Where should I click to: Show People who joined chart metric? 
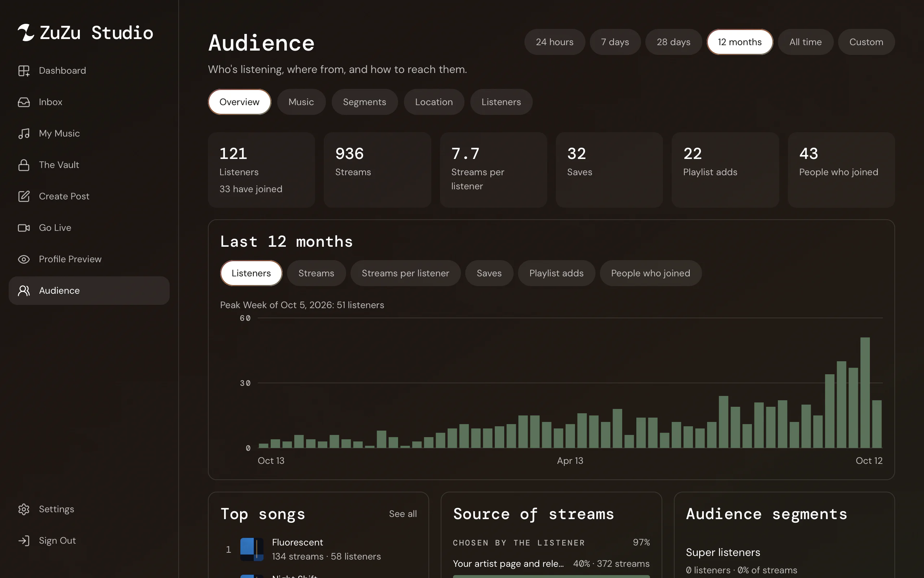coord(651,273)
